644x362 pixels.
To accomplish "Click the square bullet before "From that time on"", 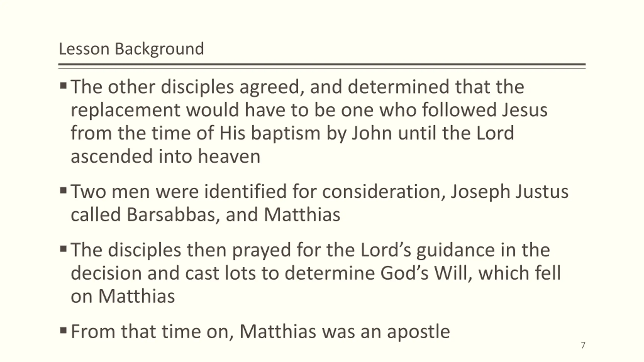I will pyautogui.click(x=63, y=331).
